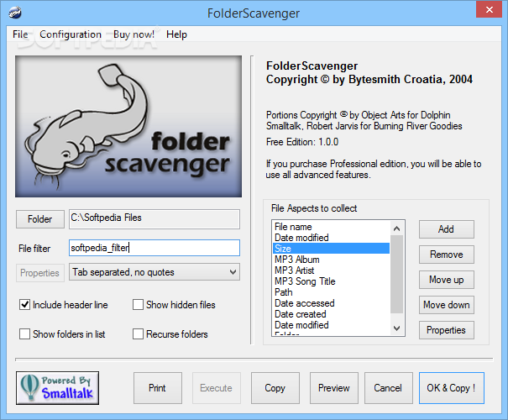This screenshot has width=508, height=420.
Task: Open the File menu
Action: point(20,34)
